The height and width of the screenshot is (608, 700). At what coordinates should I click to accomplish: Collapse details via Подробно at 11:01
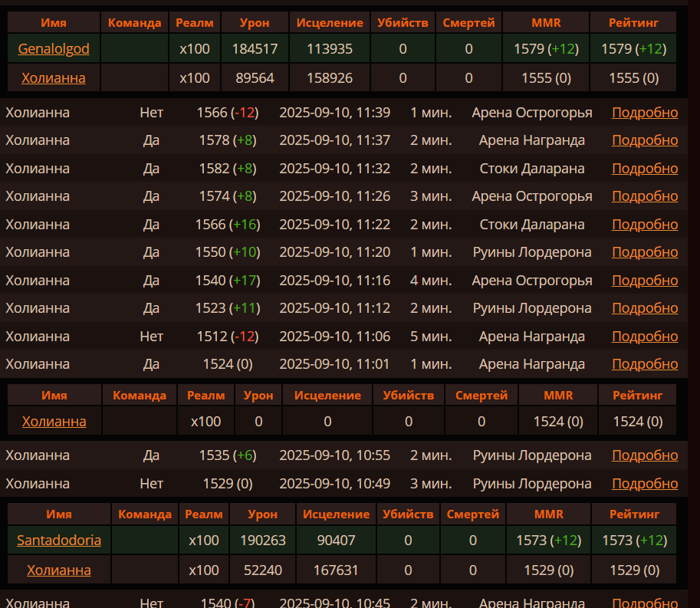point(644,364)
